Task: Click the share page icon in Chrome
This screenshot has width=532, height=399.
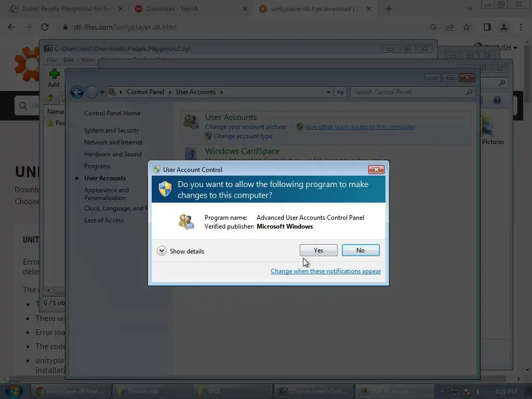Action: [450, 27]
